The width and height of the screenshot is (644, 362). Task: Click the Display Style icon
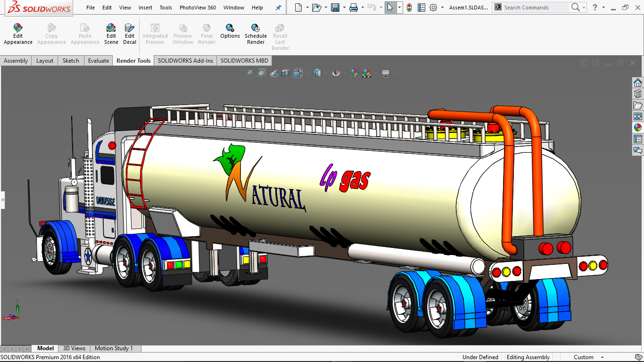pyautogui.click(x=317, y=73)
